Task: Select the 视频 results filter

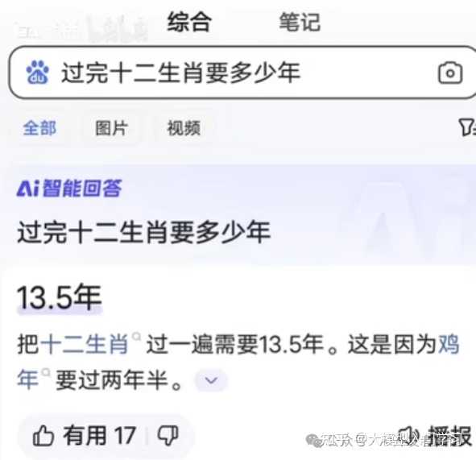Action: click(184, 128)
